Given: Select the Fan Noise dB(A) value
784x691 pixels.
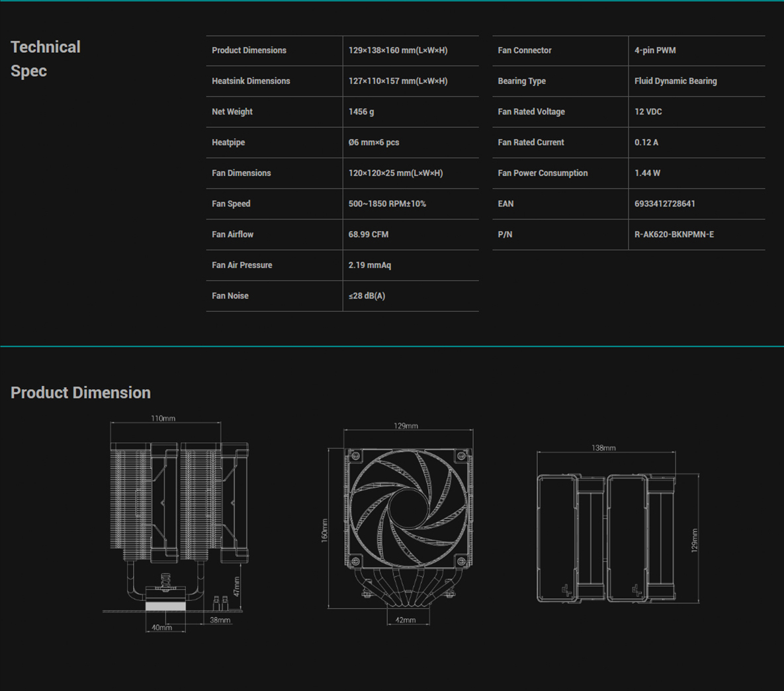Looking at the screenshot, I should click(x=367, y=296).
